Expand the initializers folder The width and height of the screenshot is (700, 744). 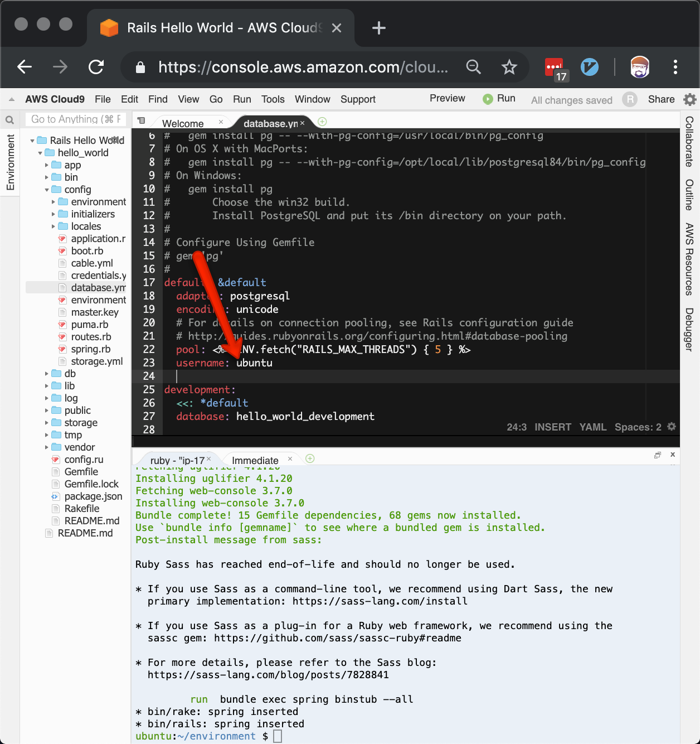click(x=54, y=214)
